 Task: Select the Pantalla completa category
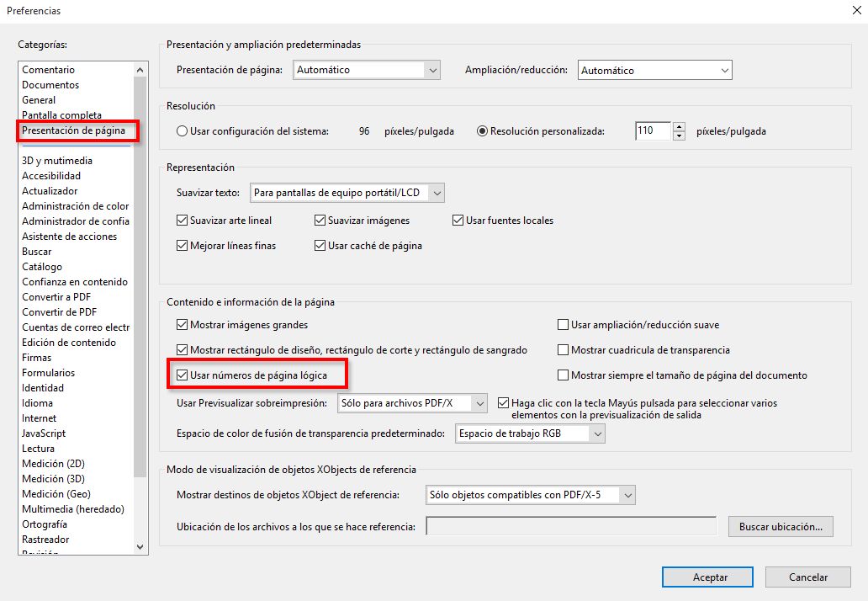click(x=61, y=114)
